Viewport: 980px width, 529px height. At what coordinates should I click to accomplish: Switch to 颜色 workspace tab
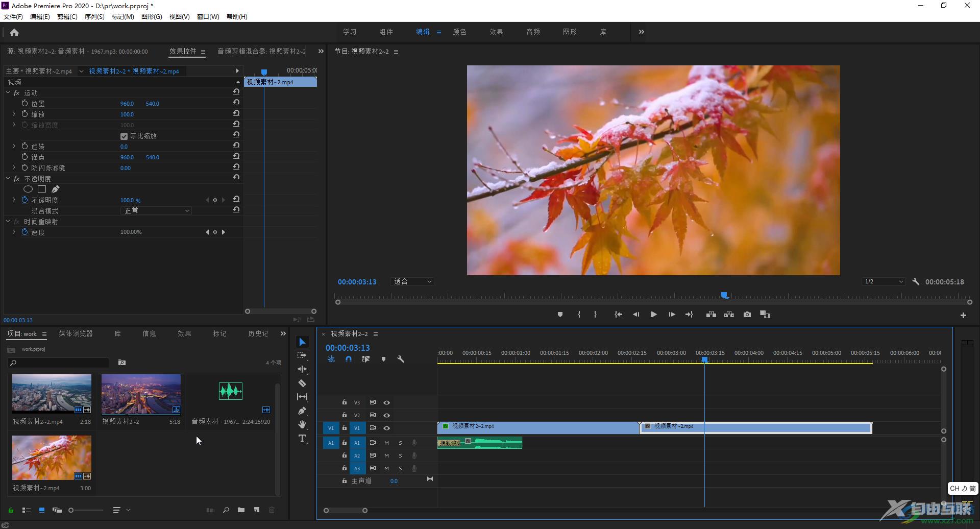459,32
